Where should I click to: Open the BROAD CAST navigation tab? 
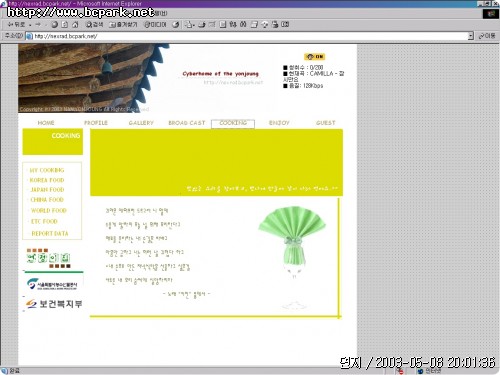187,123
